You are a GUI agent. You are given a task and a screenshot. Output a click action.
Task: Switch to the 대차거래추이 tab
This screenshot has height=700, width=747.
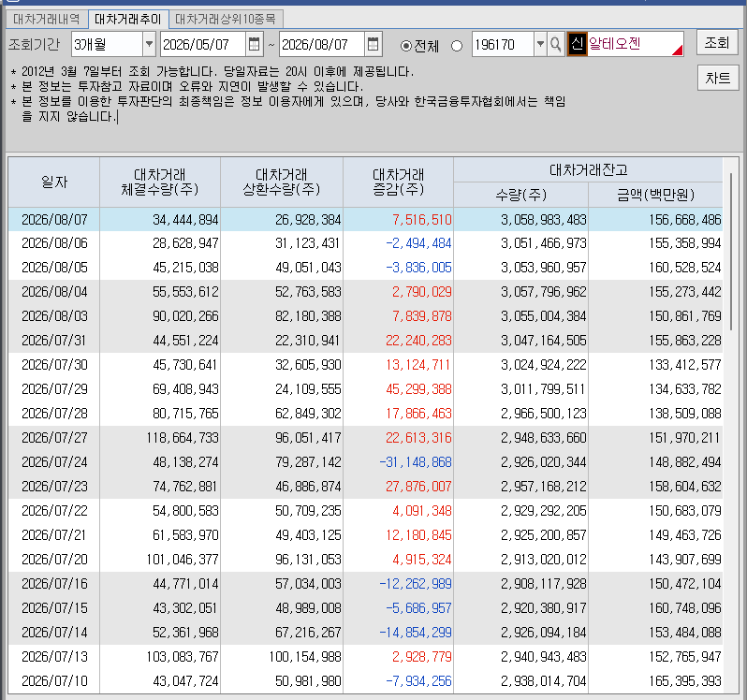pyautogui.click(x=128, y=19)
